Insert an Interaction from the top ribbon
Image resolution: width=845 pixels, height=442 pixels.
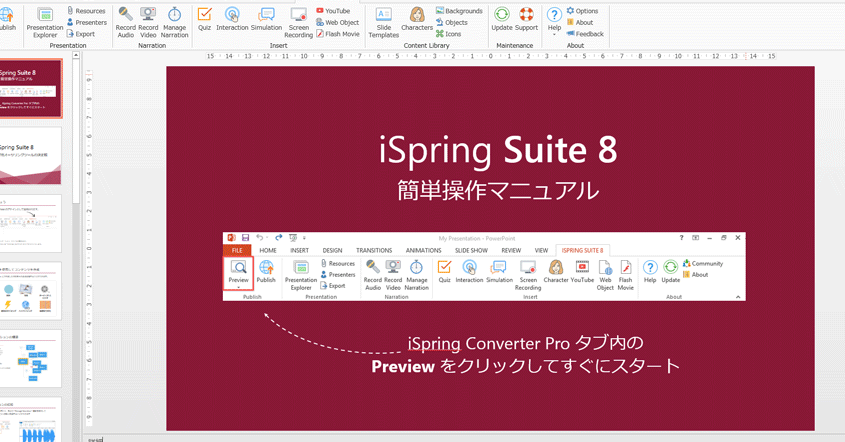click(232, 19)
